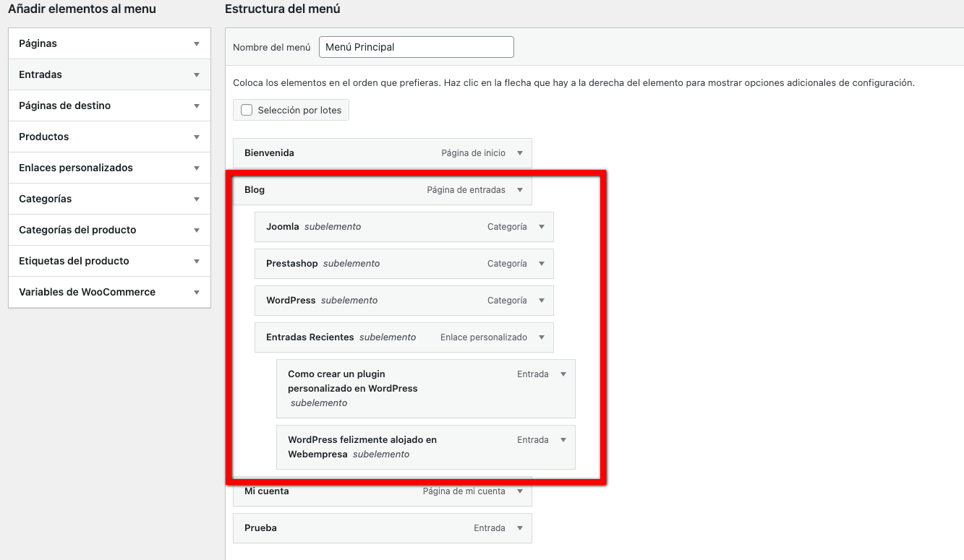This screenshot has width=964, height=560.
Task: Click the Mi cuenta item title
Action: click(267, 491)
